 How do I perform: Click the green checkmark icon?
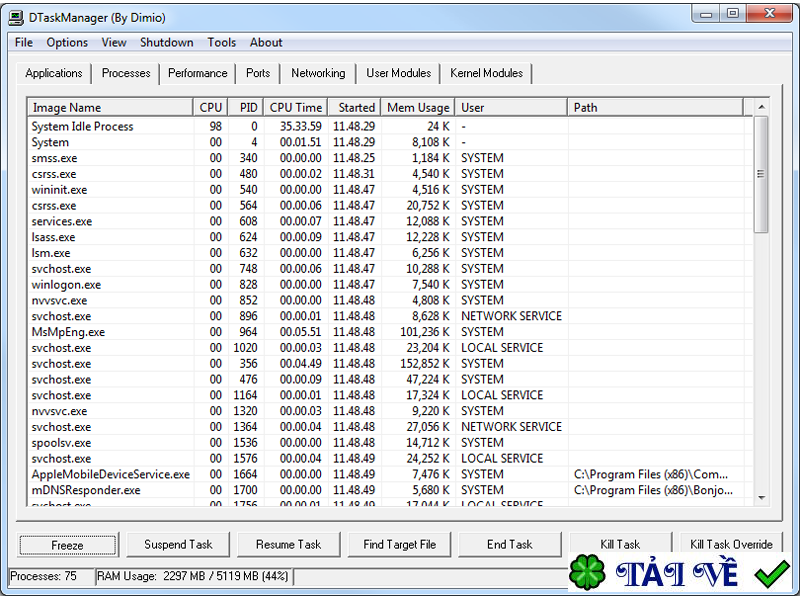point(771,574)
